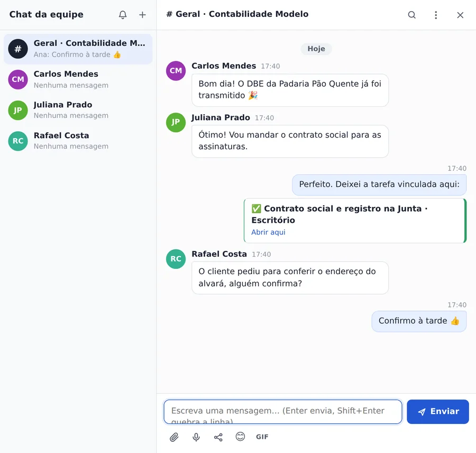
Task: Click Juliana Prado name above her message
Action: tap(221, 117)
